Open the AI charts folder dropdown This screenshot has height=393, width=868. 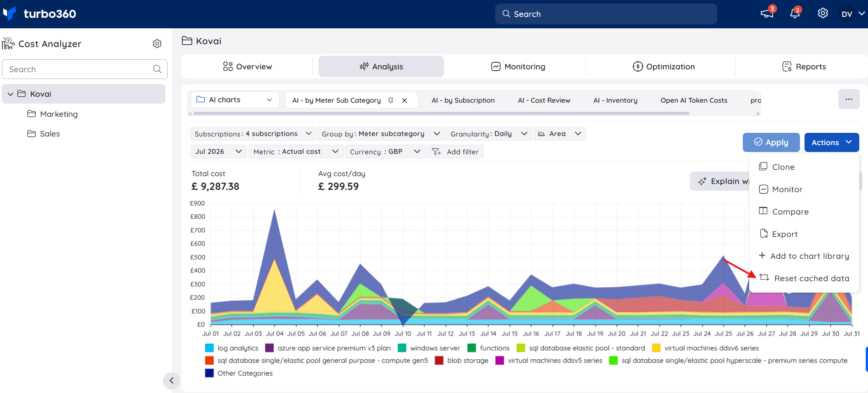(x=234, y=100)
